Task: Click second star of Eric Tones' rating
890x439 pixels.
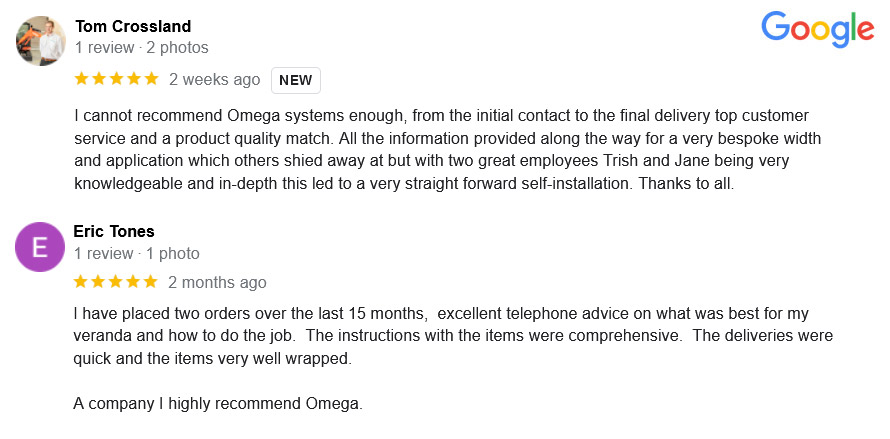Action: coord(98,282)
